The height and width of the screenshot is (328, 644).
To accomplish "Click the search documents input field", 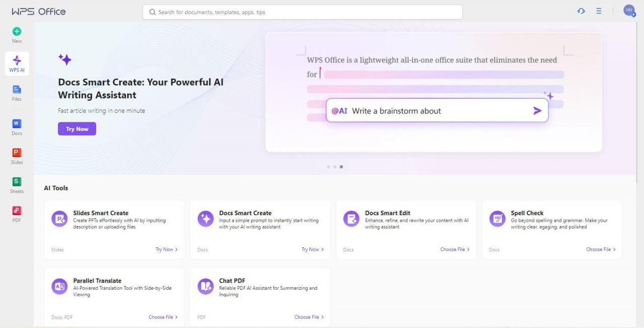I will point(302,12).
